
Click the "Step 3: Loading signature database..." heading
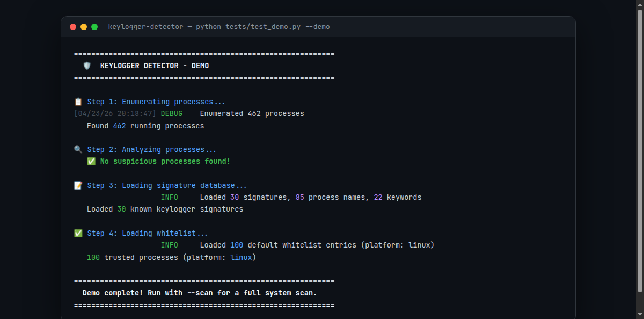167,186
